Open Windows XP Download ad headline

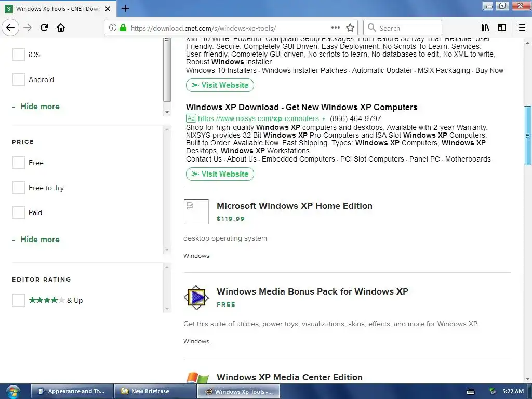click(302, 107)
